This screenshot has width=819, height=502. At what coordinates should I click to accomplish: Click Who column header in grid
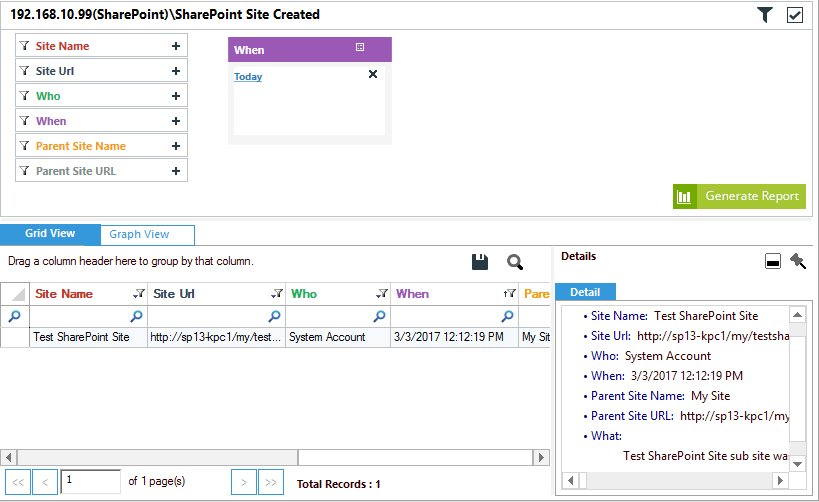[337, 294]
